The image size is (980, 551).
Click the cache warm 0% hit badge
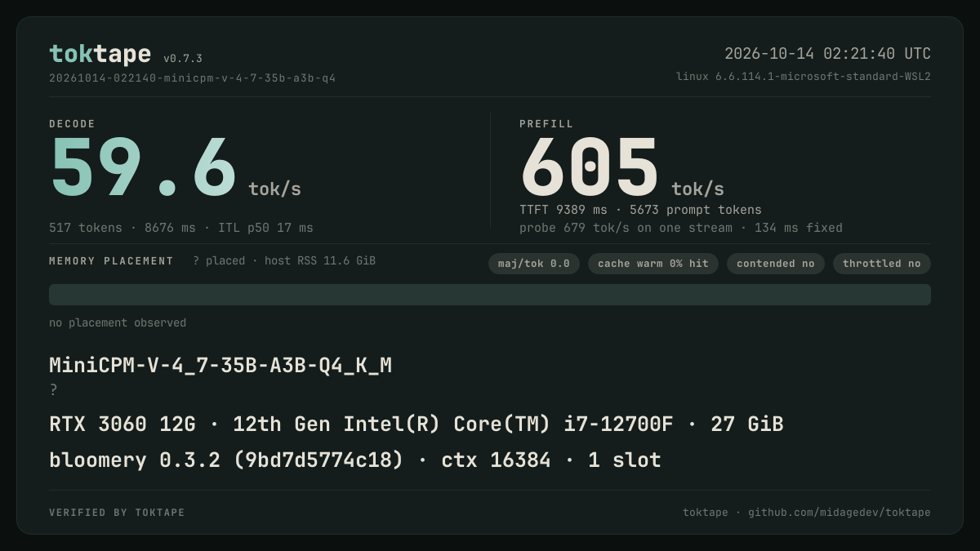653,264
